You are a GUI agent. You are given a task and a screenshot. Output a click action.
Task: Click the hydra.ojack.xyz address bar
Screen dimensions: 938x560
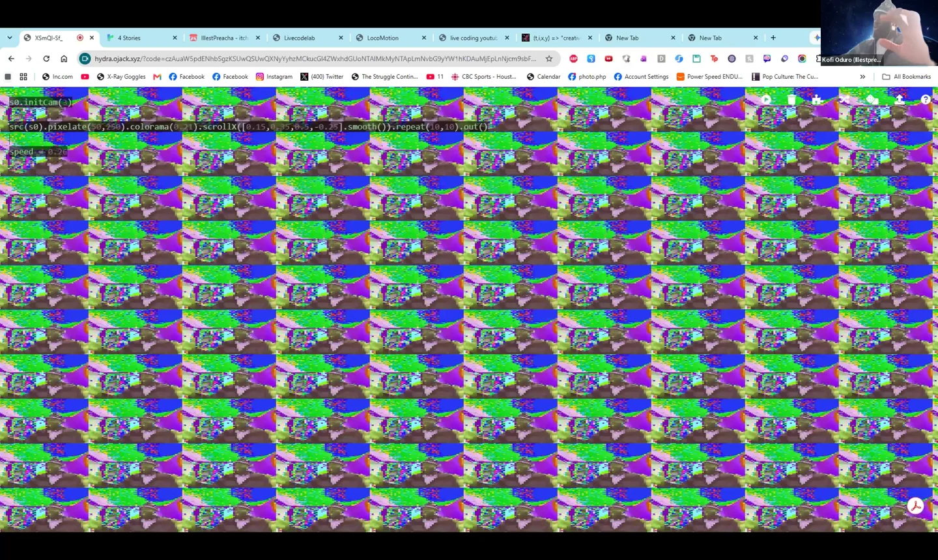(315, 59)
